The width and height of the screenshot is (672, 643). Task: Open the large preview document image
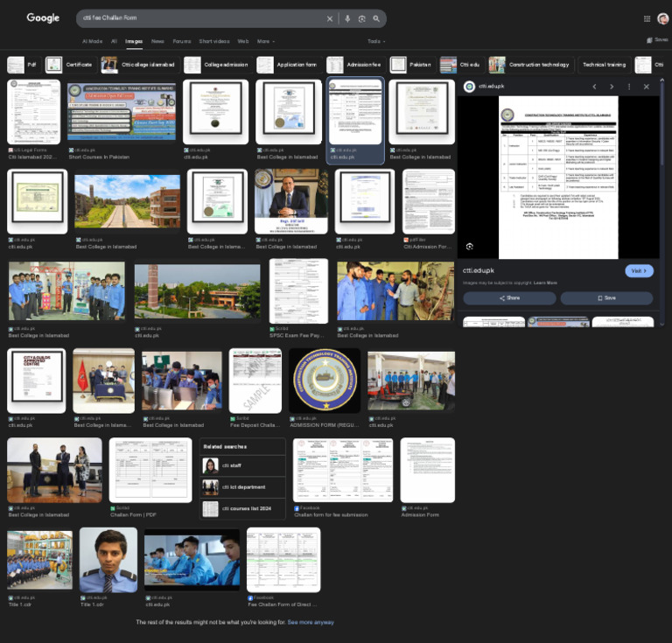point(558,178)
